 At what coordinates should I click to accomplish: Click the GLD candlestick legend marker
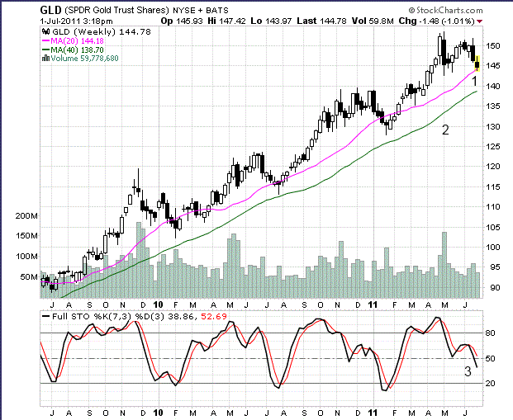44,31
